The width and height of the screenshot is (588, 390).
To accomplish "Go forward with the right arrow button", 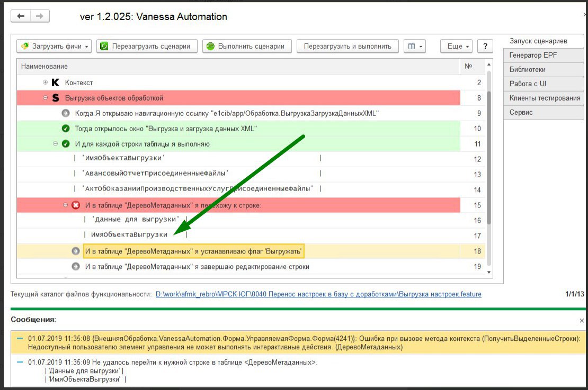I will tap(40, 16).
